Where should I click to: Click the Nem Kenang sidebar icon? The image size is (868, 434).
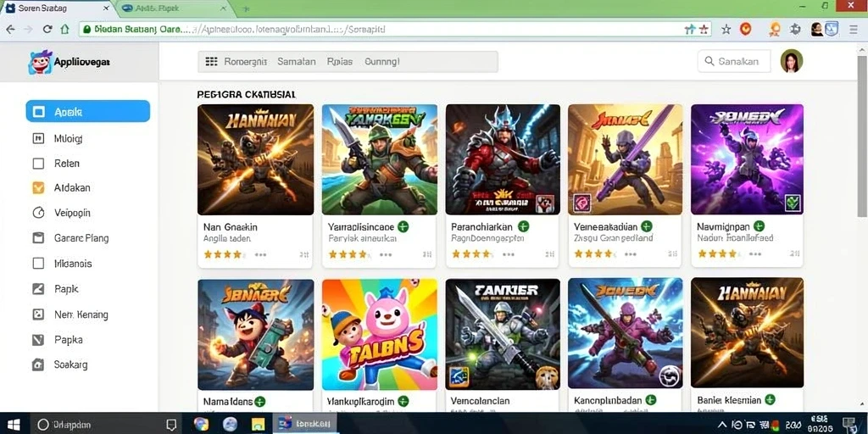[38, 314]
